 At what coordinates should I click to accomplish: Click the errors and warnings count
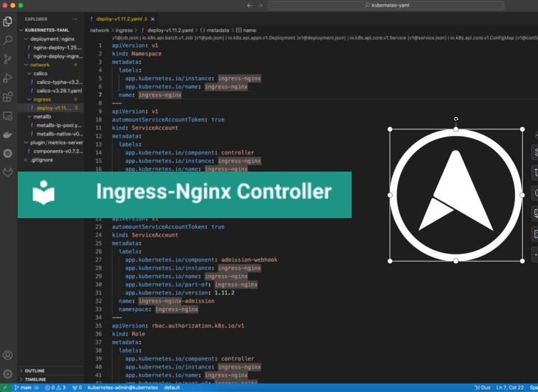coord(55,387)
